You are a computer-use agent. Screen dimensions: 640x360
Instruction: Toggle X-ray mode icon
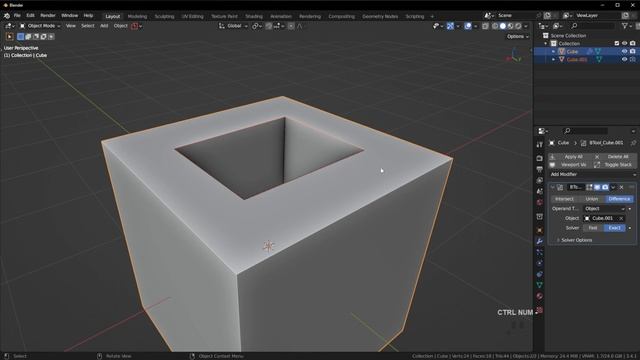coord(485,26)
